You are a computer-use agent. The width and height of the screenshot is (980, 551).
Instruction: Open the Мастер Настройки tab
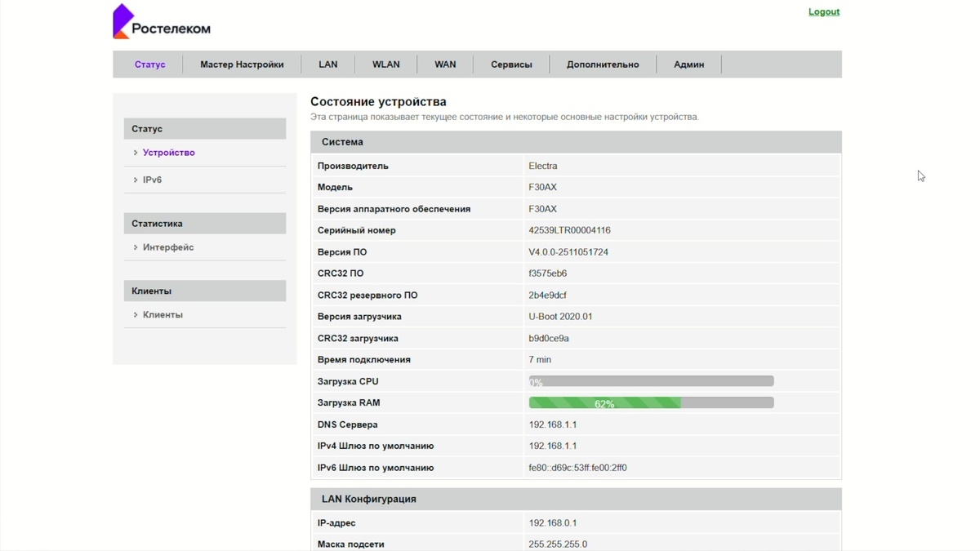(x=242, y=64)
